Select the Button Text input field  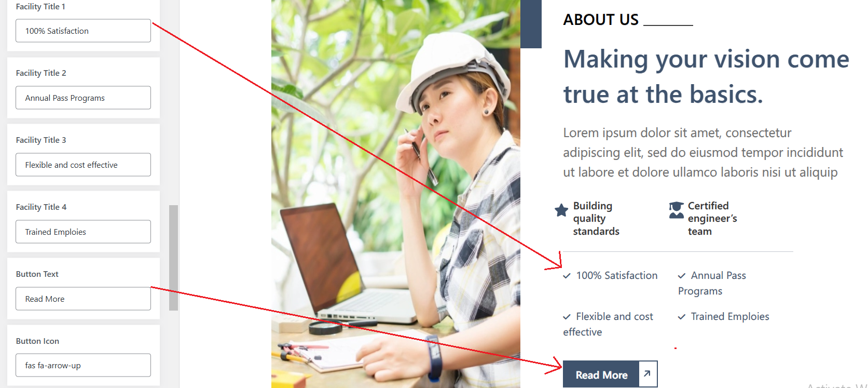pos(83,299)
